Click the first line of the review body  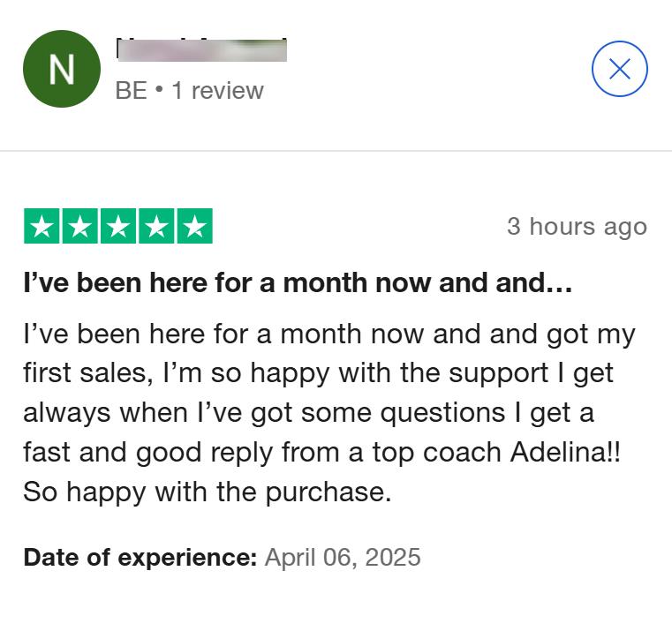tap(328, 334)
